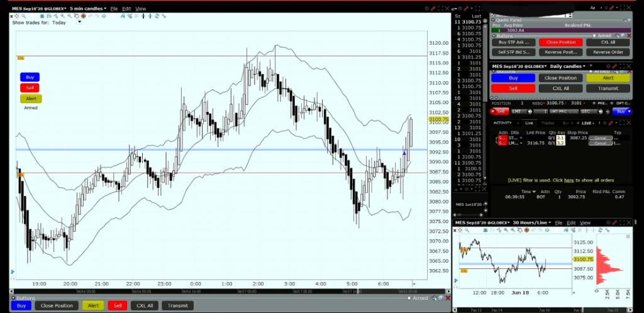Click 'here' link to show all orders
This screenshot has height=313, width=644.
coord(569,180)
